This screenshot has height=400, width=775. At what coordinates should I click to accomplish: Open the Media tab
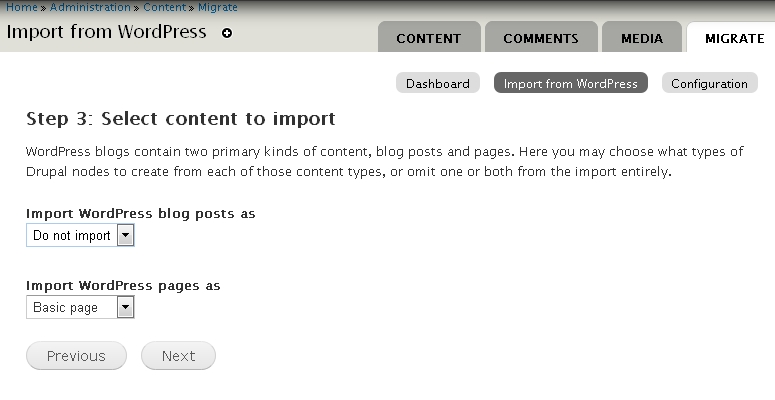point(642,38)
